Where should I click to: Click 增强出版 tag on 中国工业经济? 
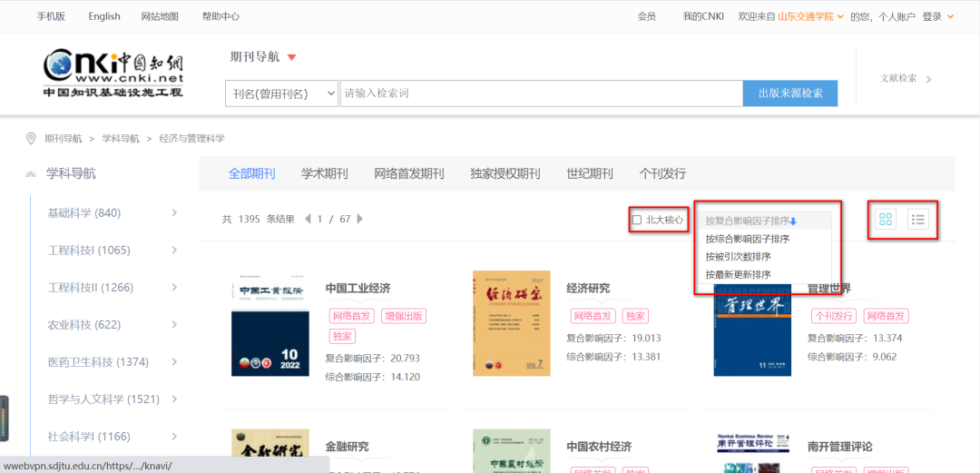pyautogui.click(x=404, y=316)
